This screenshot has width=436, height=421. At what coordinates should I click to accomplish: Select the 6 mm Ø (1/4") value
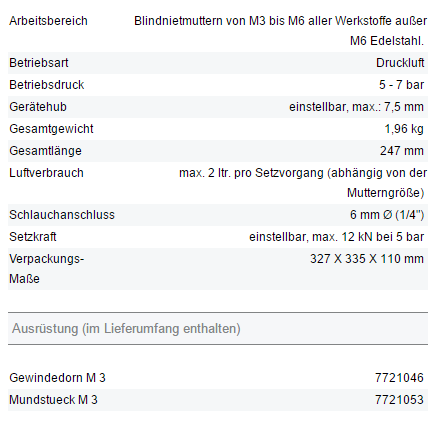(387, 215)
